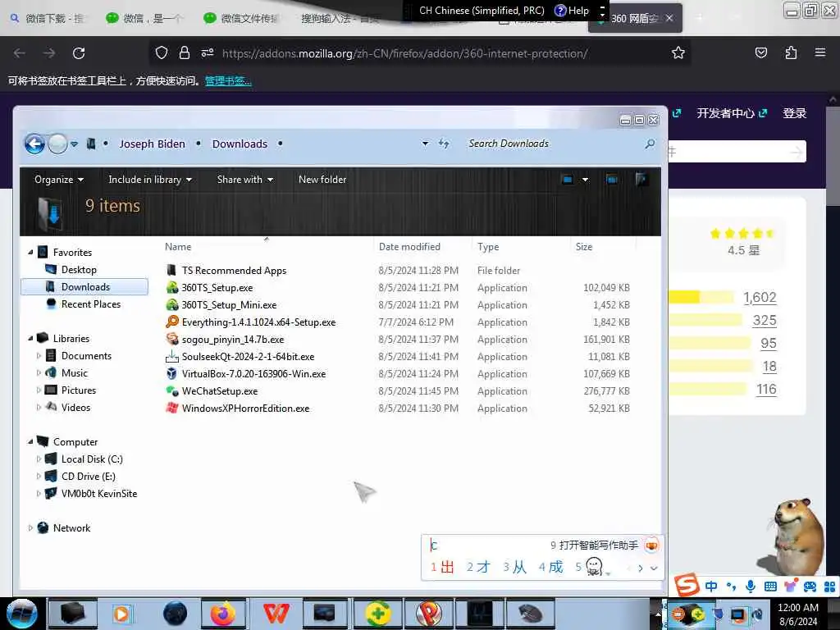Open 开发者中心 link on the add-ons page
Image resolution: width=840 pixels, height=630 pixels.
point(732,113)
